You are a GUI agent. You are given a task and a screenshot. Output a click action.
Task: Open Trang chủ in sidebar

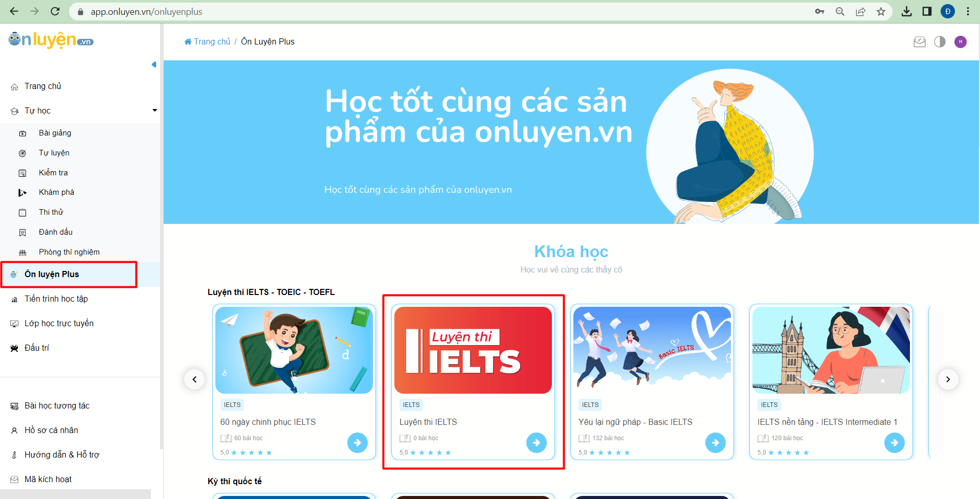pyautogui.click(x=42, y=86)
